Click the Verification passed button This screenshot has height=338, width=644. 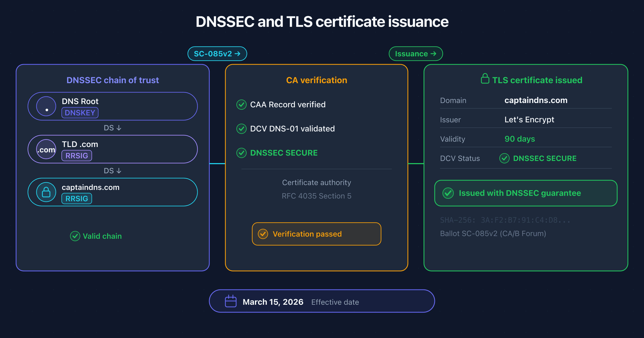(x=316, y=234)
